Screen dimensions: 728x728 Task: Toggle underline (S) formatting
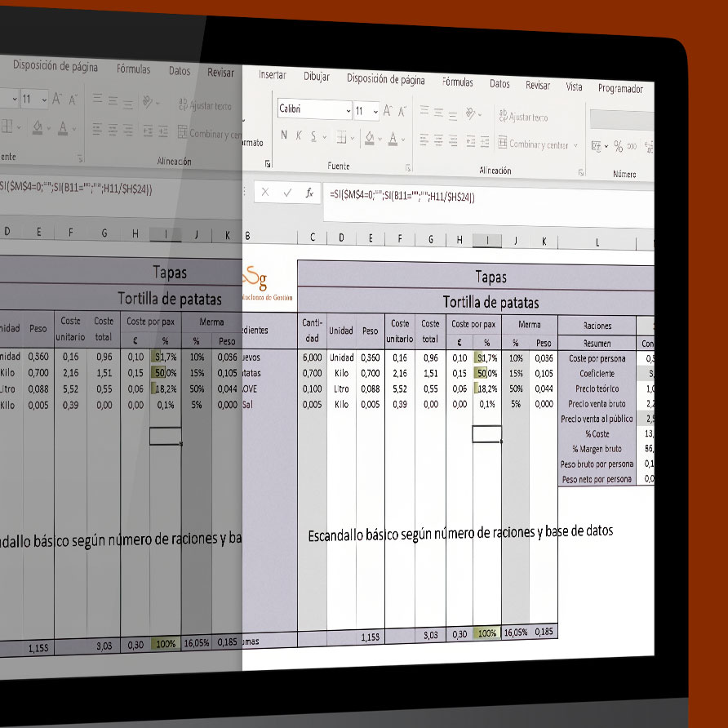click(x=314, y=136)
